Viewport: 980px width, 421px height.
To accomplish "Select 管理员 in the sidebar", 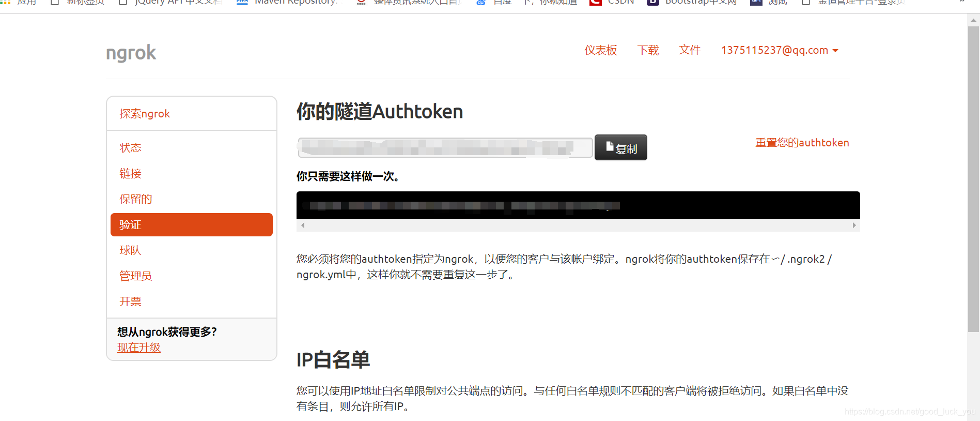I will pos(136,276).
